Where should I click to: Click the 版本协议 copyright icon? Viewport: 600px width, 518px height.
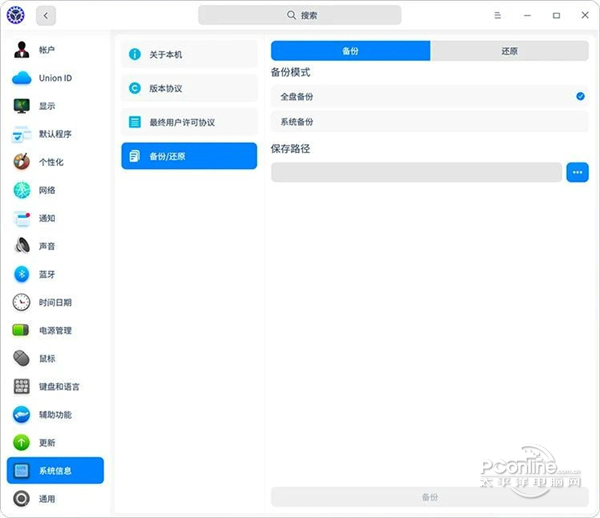click(x=135, y=88)
